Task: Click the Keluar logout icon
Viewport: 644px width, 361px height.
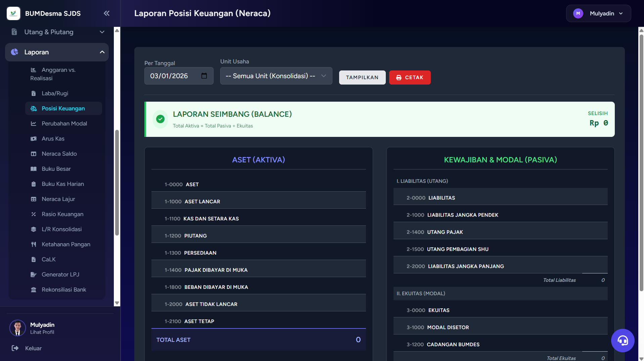Action: point(15,348)
